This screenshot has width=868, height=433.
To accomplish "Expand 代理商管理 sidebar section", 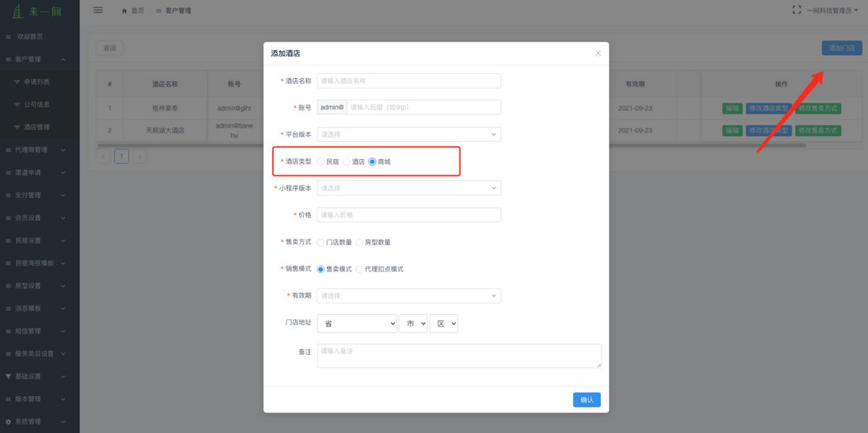I will tap(40, 150).
